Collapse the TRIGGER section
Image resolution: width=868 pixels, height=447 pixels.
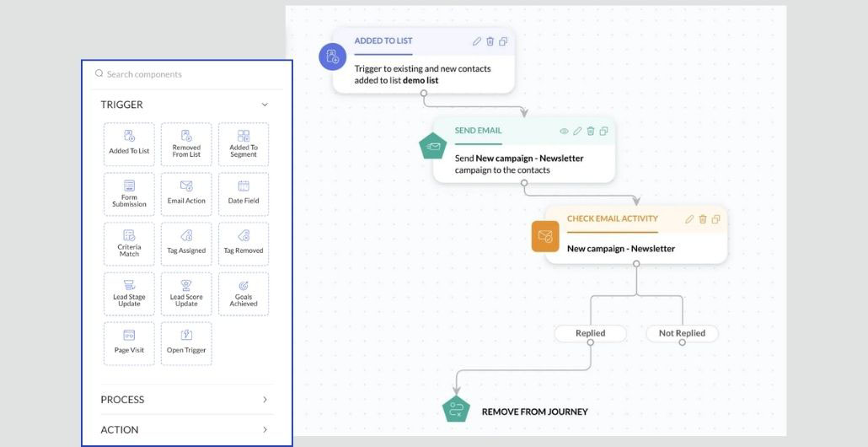(265, 105)
